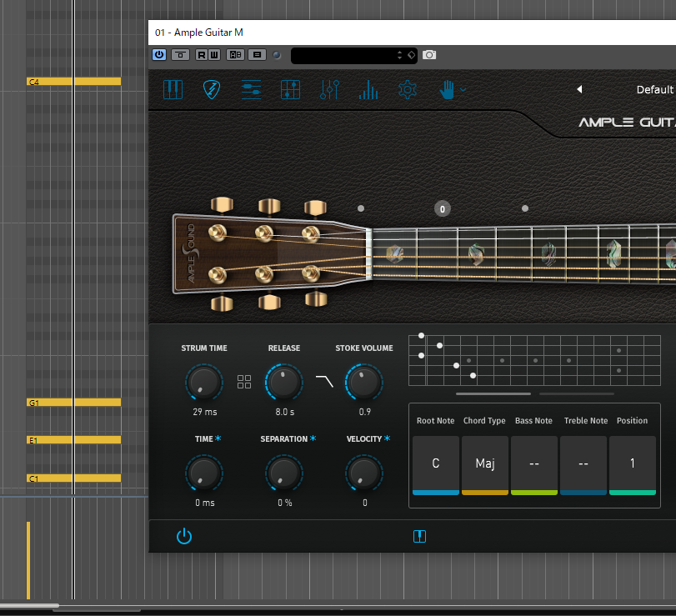Click the chord diagram fret grid
Viewport: 676px width, 616px height.
534,360
